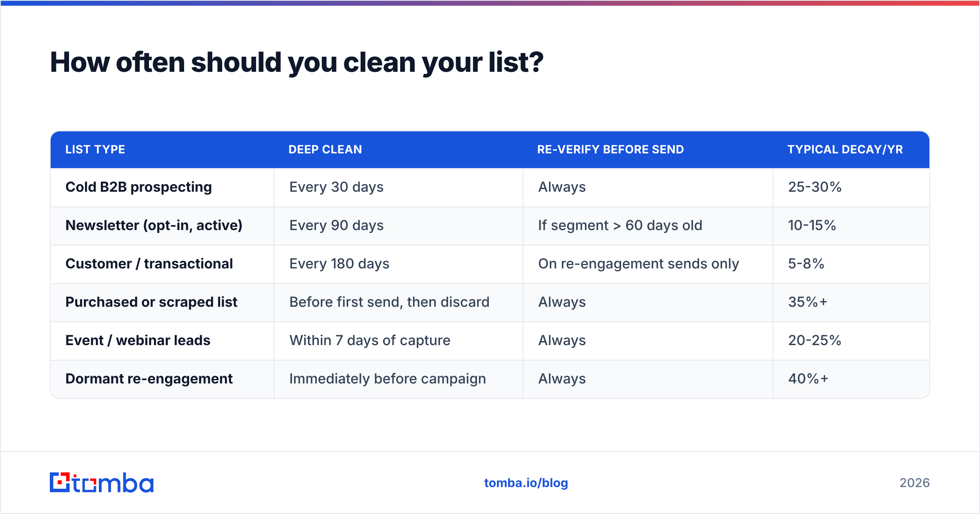Click the '25-30%' decay value
This screenshot has height=514, width=980.
[815, 187]
